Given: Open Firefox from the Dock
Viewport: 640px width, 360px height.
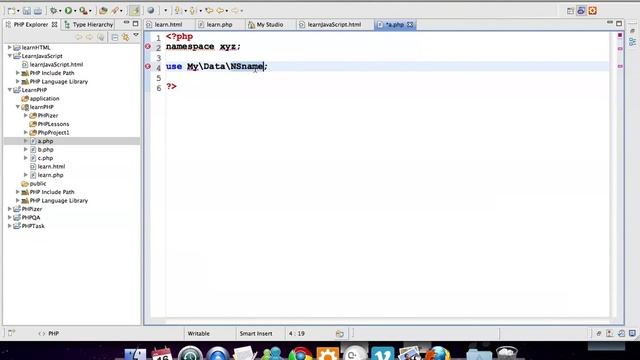Looking at the screenshot, I should (439, 353).
